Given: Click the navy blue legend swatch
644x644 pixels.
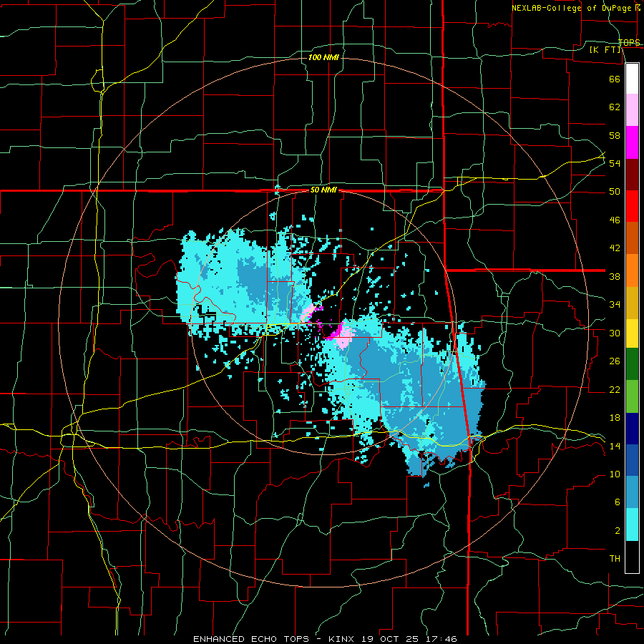Looking at the screenshot, I should point(632,429).
